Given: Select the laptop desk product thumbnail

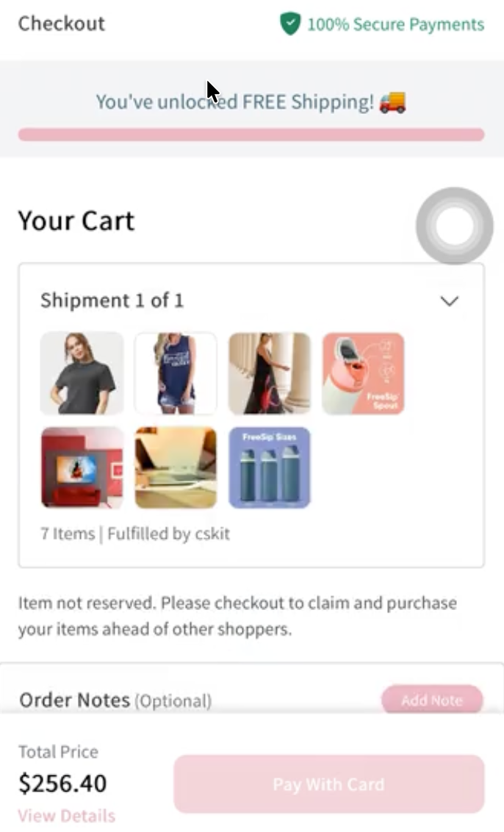Looking at the screenshot, I should tap(176, 467).
